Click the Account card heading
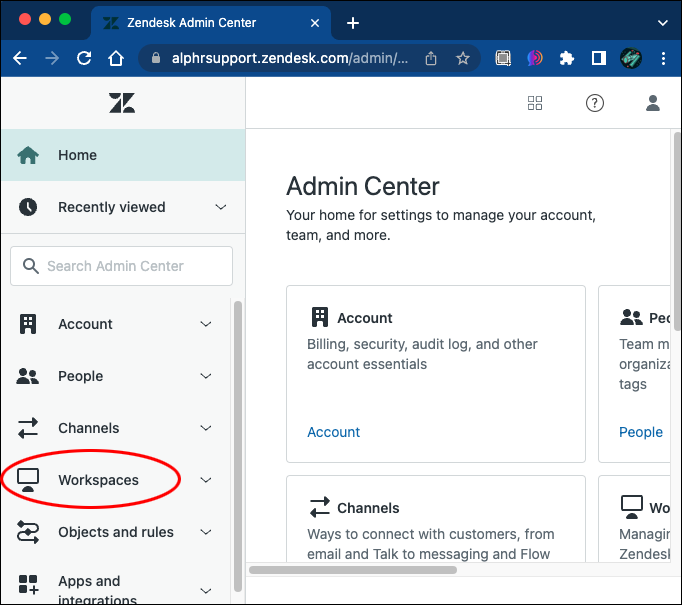The width and height of the screenshot is (682, 605). pos(364,318)
